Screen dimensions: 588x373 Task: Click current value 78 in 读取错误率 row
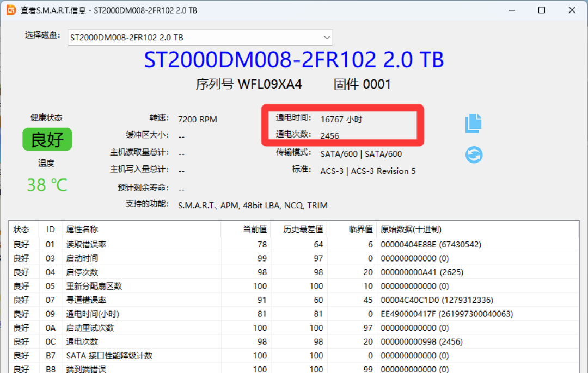(262, 245)
